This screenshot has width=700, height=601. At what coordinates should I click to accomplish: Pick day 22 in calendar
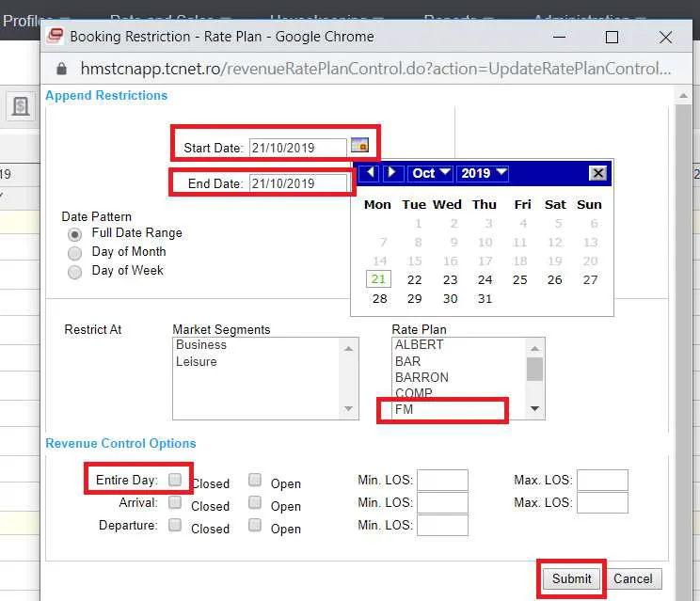click(414, 279)
